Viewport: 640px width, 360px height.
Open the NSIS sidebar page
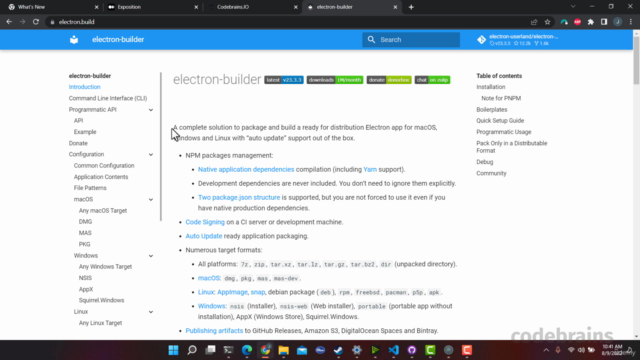coord(85,278)
